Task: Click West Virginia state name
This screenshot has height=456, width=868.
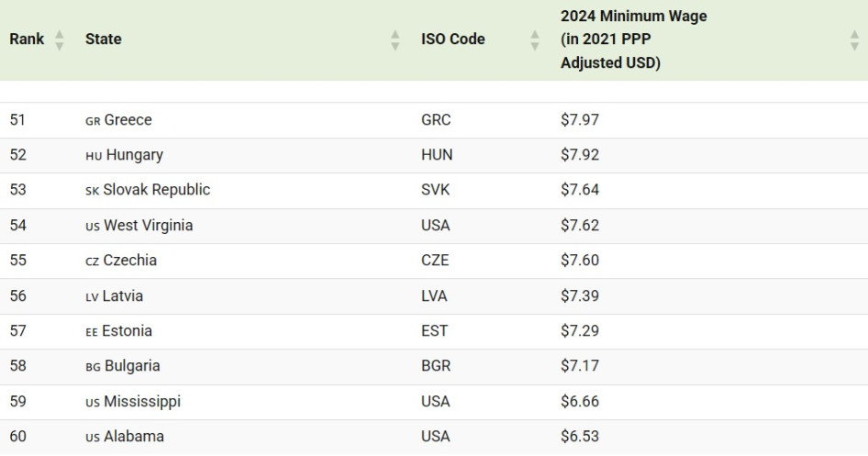Action: 148,226
